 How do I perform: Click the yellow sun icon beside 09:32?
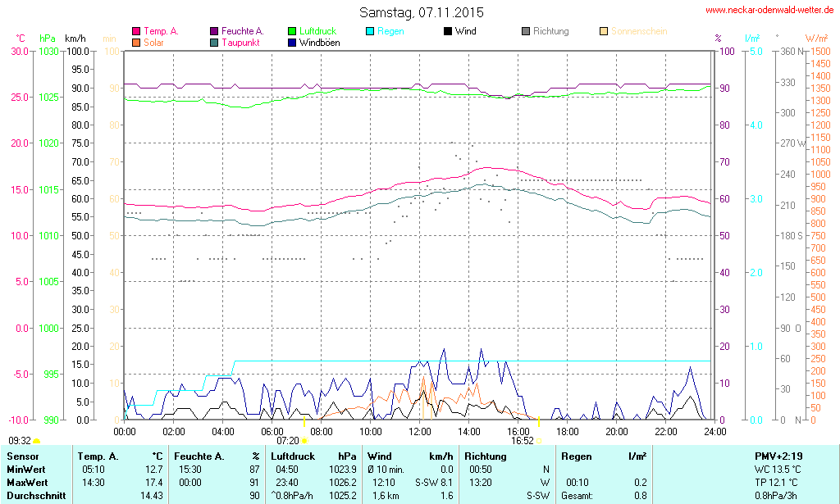[36, 441]
